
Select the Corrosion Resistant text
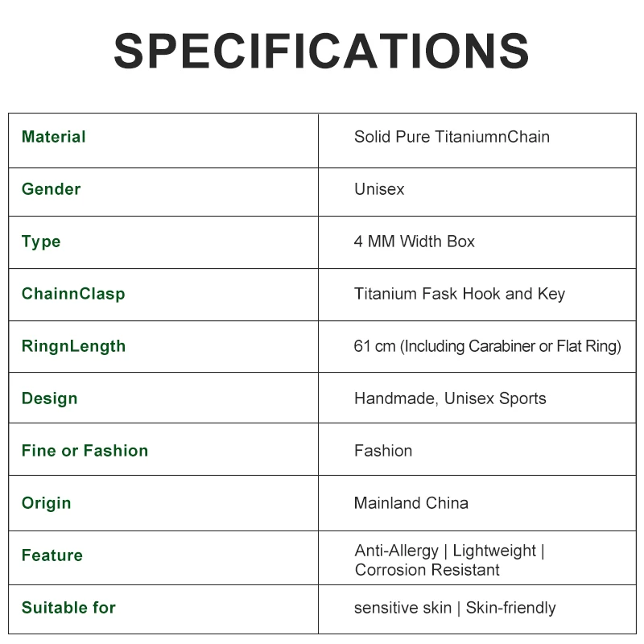pyautogui.click(x=427, y=570)
